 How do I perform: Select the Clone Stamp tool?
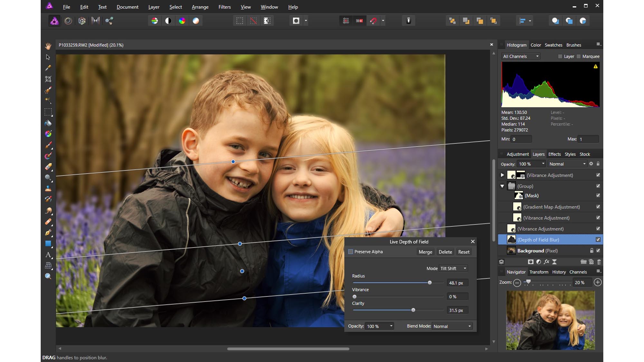(x=48, y=189)
